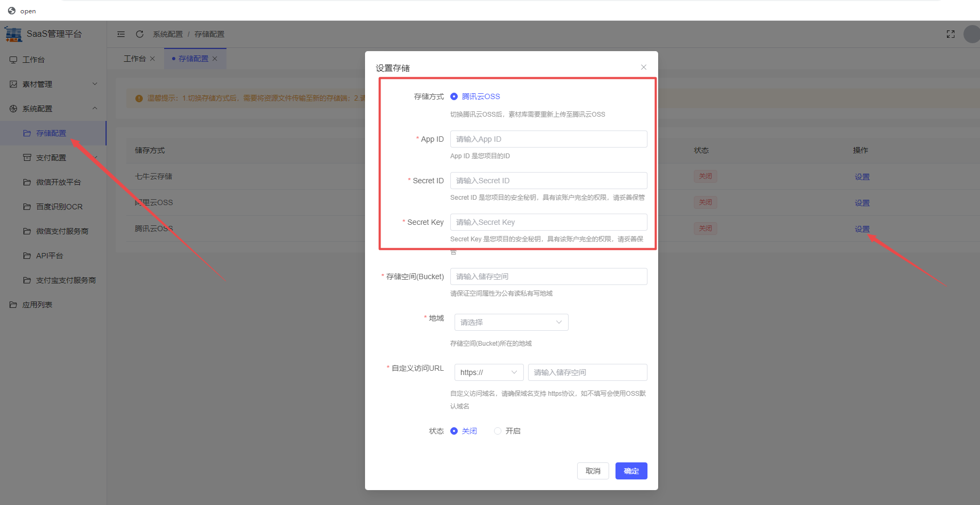Open the 工作台 tab
The height and width of the screenshot is (505, 980).
pos(134,59)
